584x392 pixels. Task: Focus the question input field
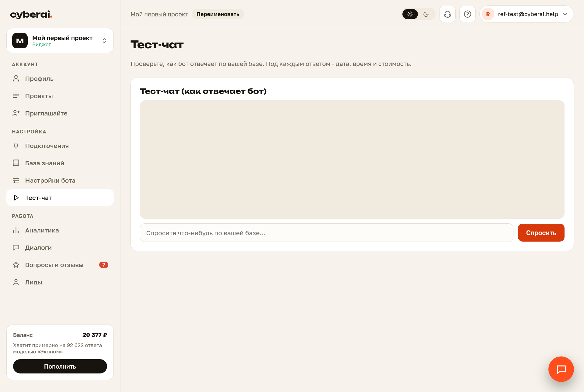click(x=326, y=233)
